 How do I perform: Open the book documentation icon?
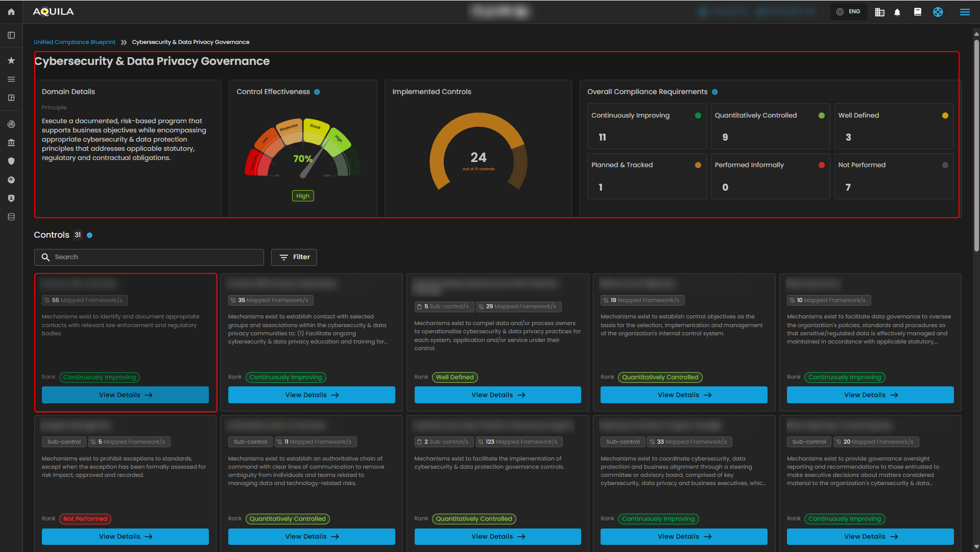click(918, 12)
